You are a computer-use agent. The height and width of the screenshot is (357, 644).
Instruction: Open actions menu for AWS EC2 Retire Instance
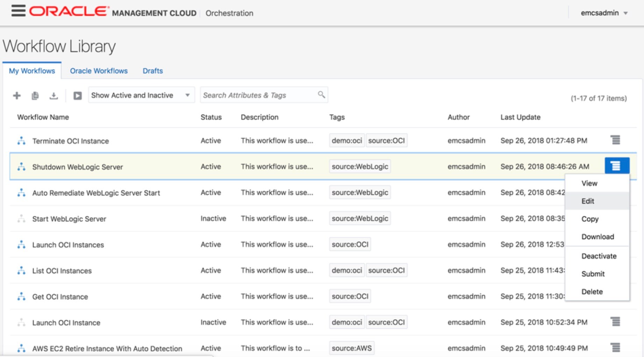615,348
